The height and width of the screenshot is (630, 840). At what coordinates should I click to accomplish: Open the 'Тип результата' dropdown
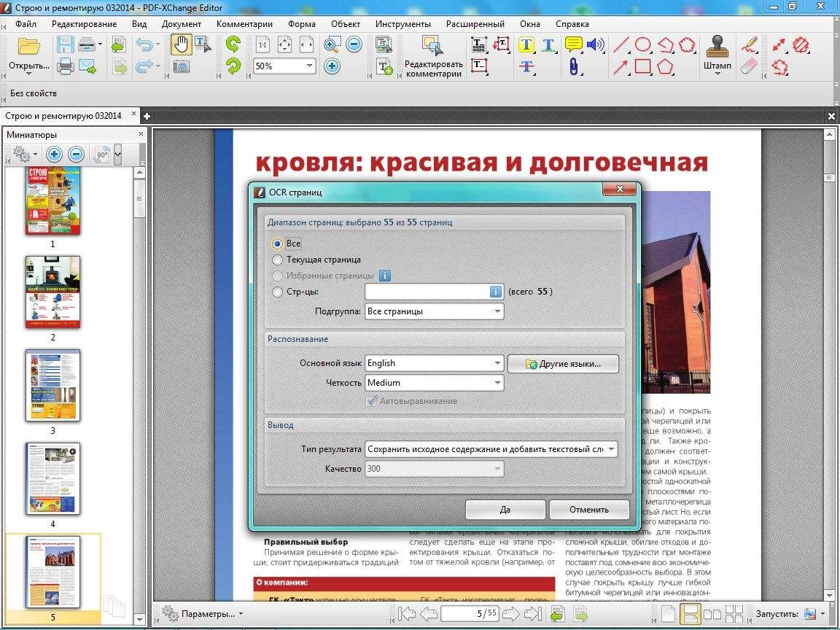click(491, 449)
